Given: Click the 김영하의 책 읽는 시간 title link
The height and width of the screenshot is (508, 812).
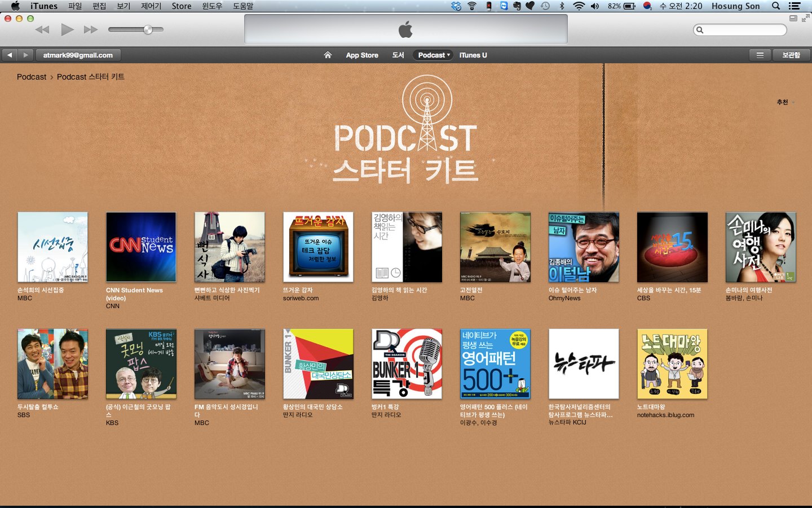Looking at the screenshot, I should point(399,290).
